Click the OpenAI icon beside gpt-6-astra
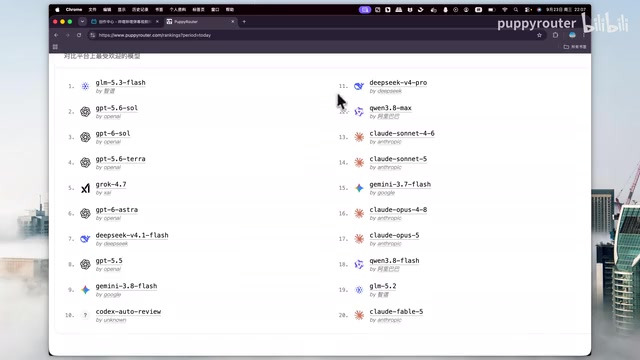Image resolution: width=640 pixels, height=360 pixels. [85, 213]
